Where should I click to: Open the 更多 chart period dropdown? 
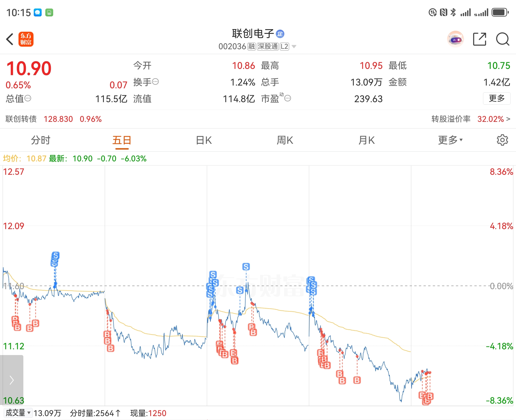coord(450,140)
